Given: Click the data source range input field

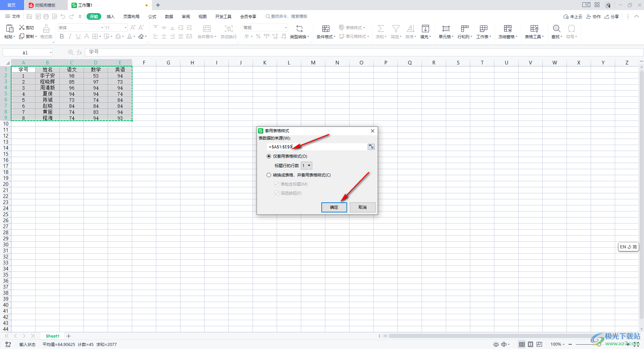Looking at the screenshot, I should (317, 147).
